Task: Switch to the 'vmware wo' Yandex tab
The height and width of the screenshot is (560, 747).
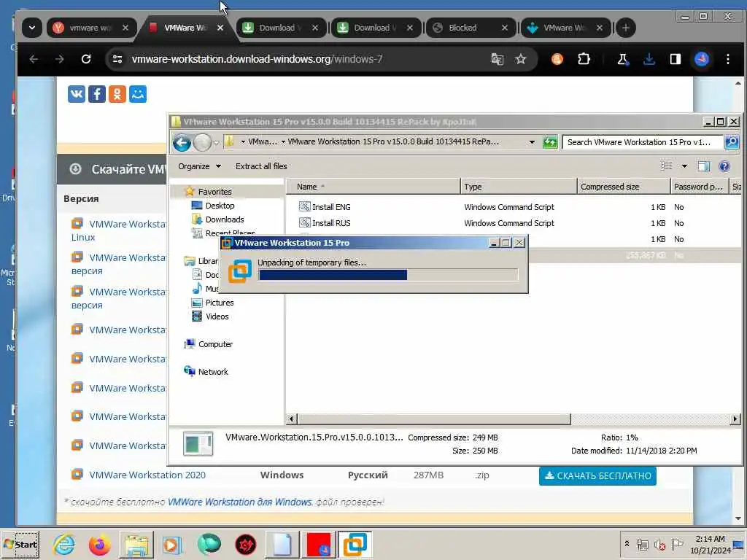Action: coord(91,28)
